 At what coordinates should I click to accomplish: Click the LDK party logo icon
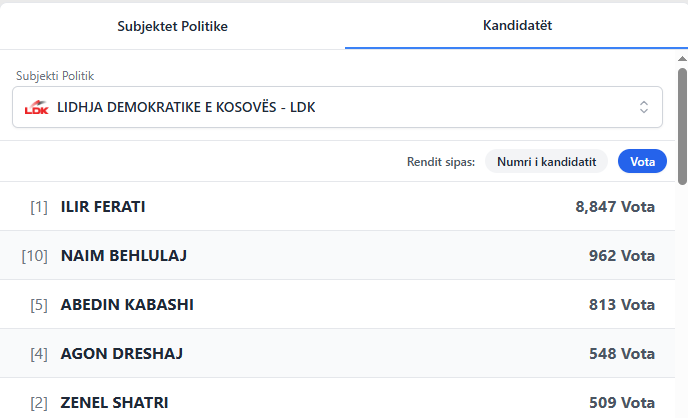[37, 107]
